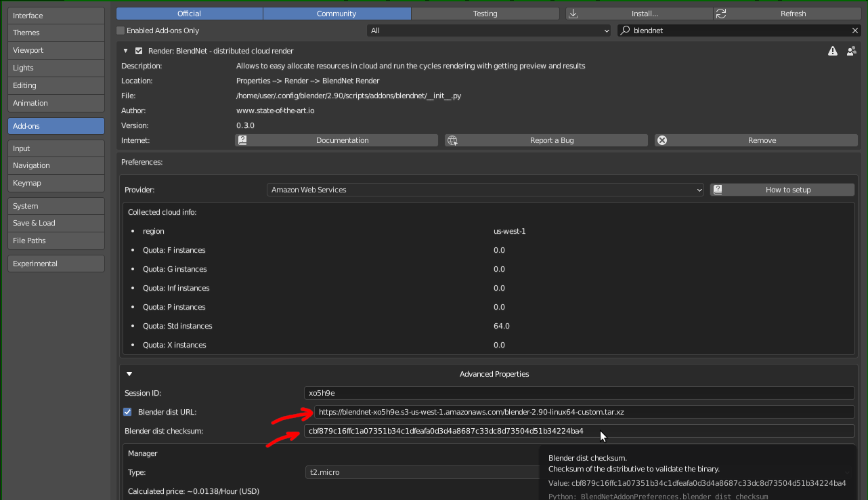Disable the BlendNet add-on checkbox
This screenshot has height=500, width=868.
139,51
